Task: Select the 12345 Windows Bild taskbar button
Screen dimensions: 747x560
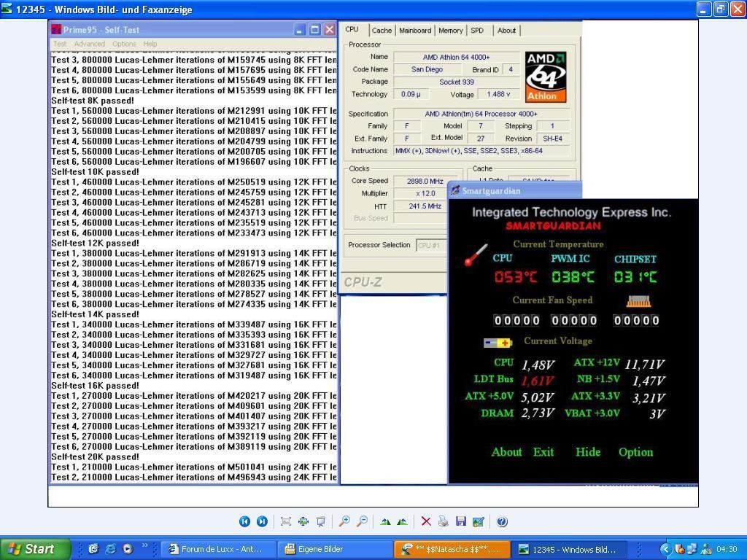Action: pyautogui.click(x=569, y=549)
